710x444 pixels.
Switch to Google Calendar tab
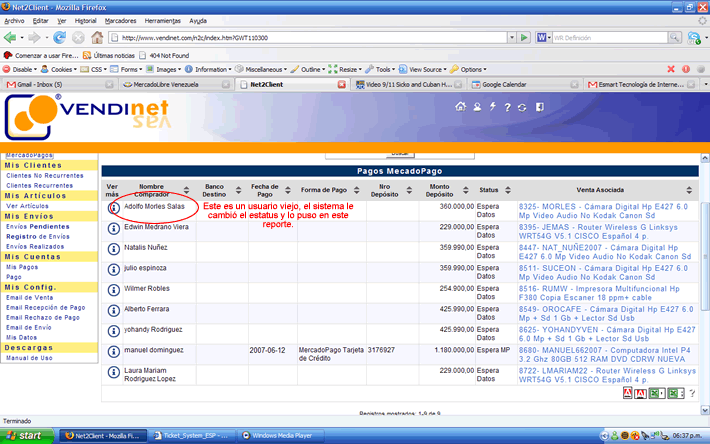(525, 85)
